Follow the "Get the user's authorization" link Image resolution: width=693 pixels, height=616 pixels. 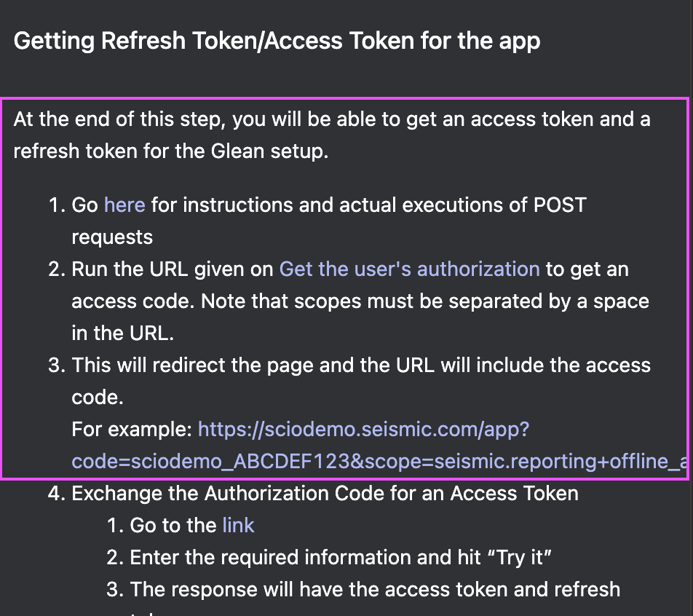(409, 269)
